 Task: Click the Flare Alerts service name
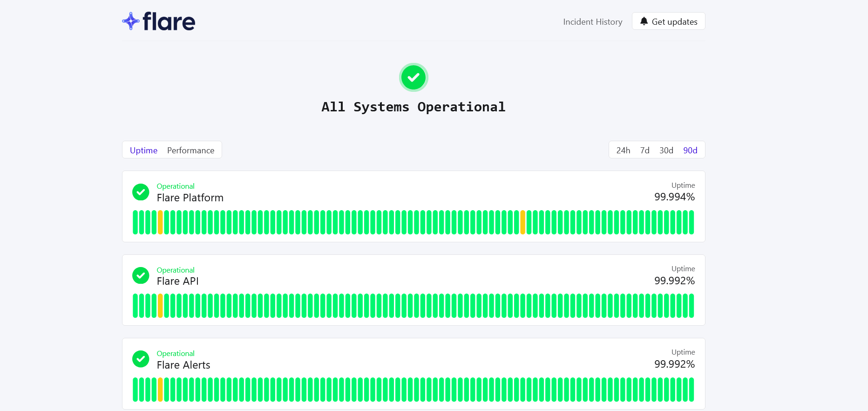coord(183,365)
